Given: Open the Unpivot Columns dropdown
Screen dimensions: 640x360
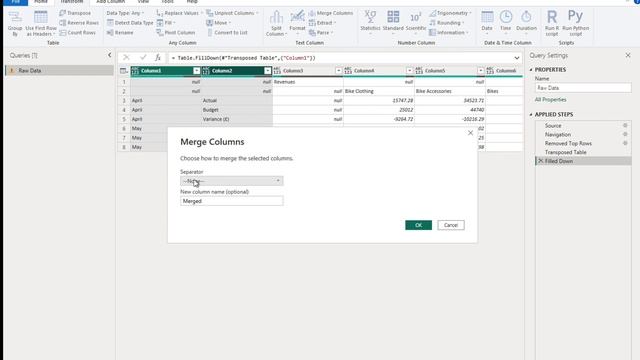Looking at the screenshot, I should pos(232,13).
